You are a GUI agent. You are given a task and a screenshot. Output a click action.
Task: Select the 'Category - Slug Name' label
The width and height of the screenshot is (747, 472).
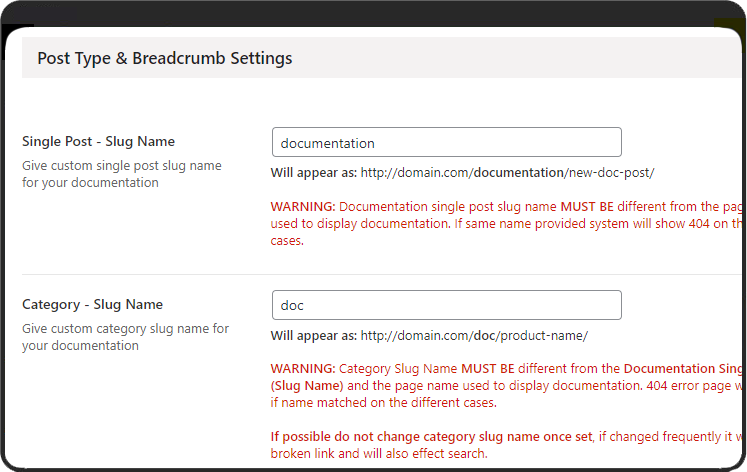[92, 305]
